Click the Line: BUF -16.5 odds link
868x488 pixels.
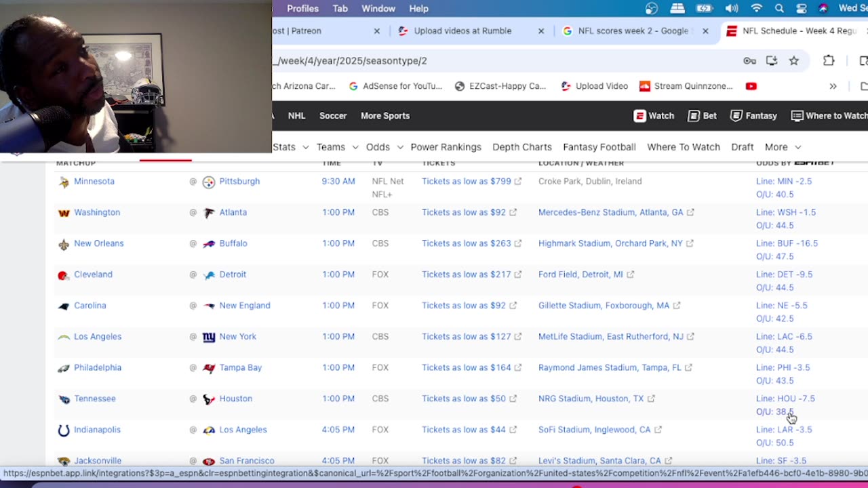(x=787, y=243)
